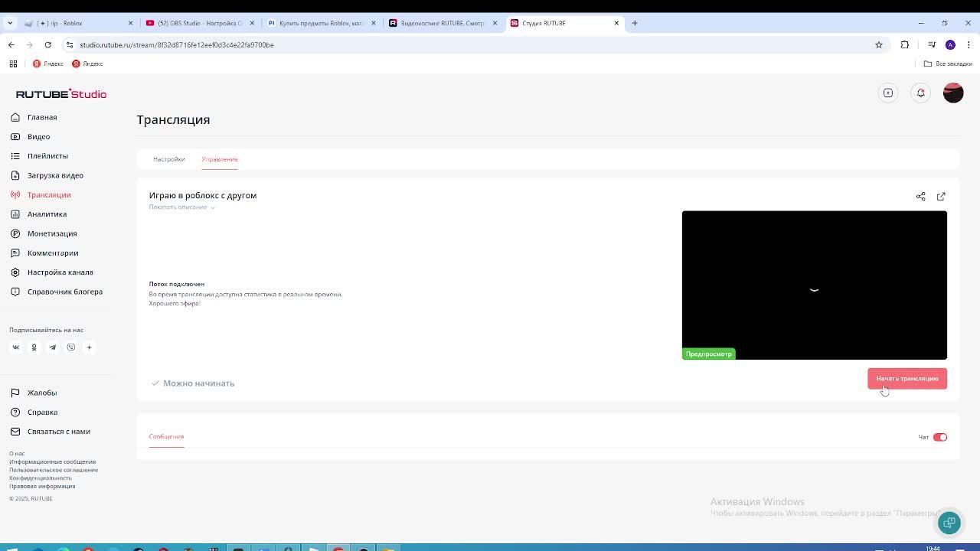Open the Все закладки bookmarks folder
Viewport: 980px width, 551px height.
tap(948, 64)
